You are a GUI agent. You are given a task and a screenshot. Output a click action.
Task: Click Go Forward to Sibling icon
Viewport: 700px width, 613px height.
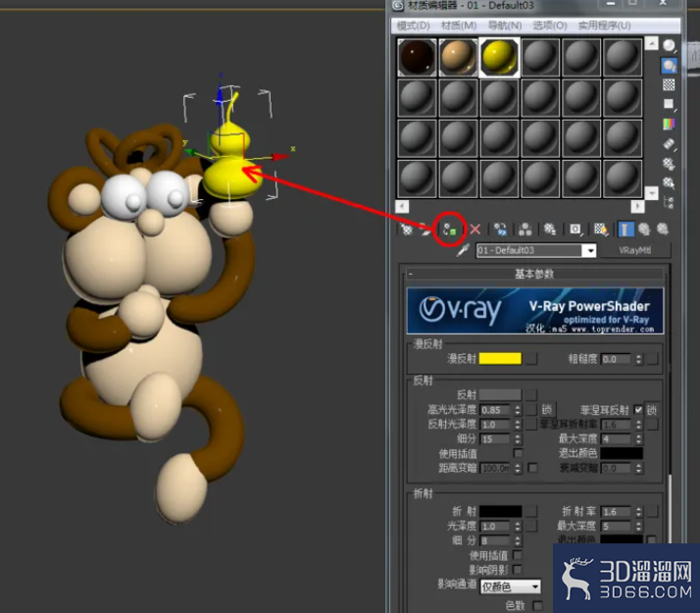click(x=663, y=230)
